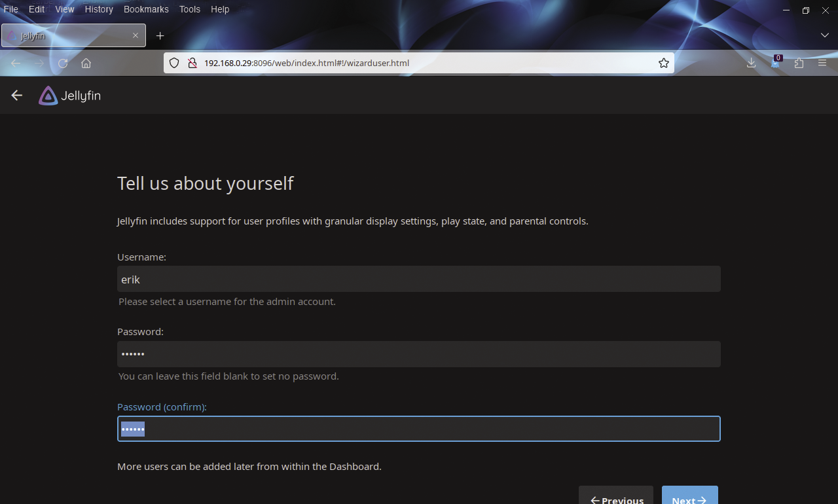Click the 'Password:' label
The image size is (838, 504).
(140, 332)
